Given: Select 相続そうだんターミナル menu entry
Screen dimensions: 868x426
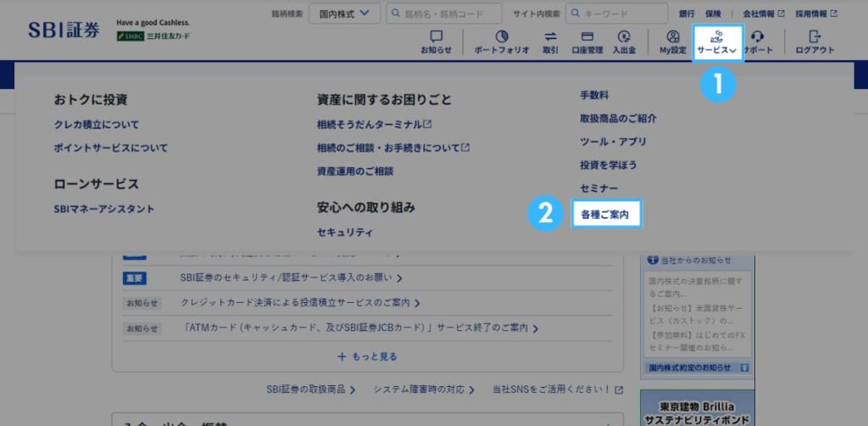Looking at the screenshot, I should pos(374,125).
